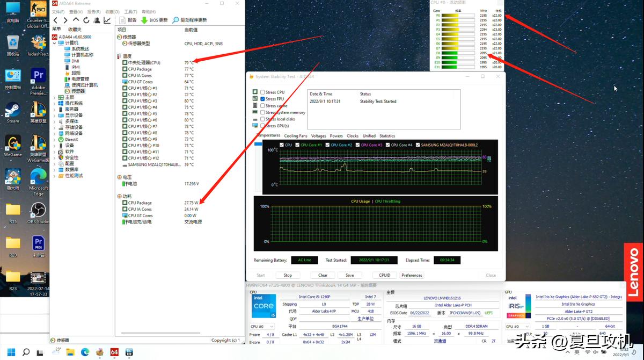This screenshot has height=360, width=644.
Task: Open the CPU #0 dropdown in HWiNFO
Action: [x=262, y=326]
